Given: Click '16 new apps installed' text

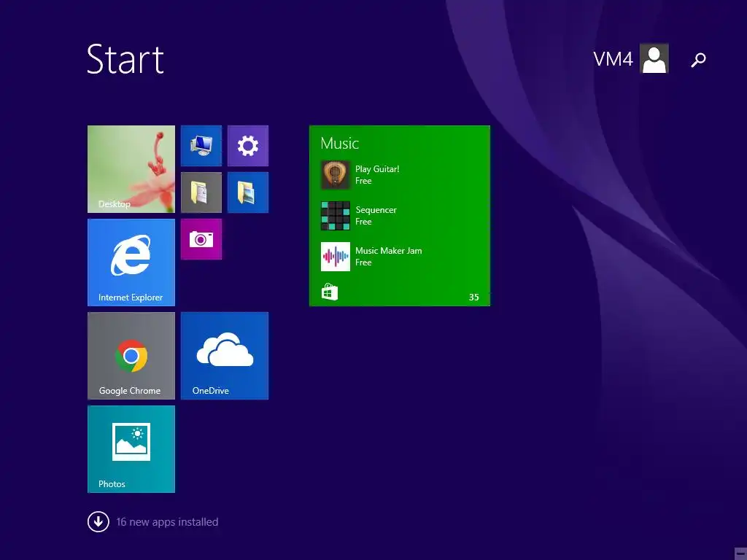Looking at the screenshot, I should pos(167,522).
